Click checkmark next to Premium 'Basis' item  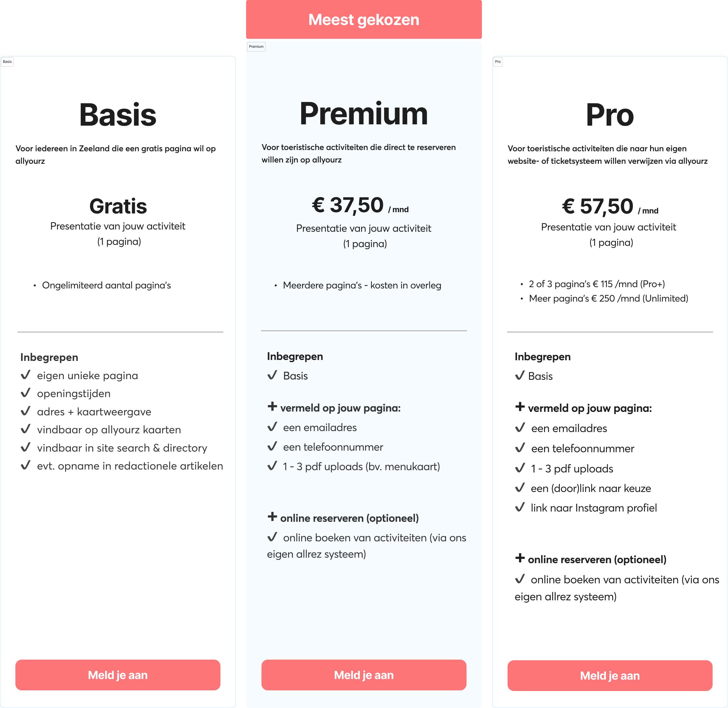pyautogui.click(x=272, y=375)
